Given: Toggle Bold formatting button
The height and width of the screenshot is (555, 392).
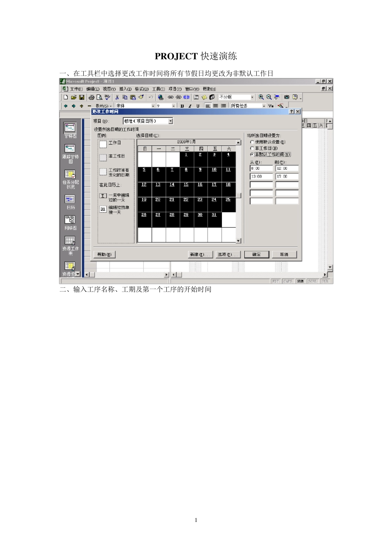Looking at the screenshot, I should point(182,106).
